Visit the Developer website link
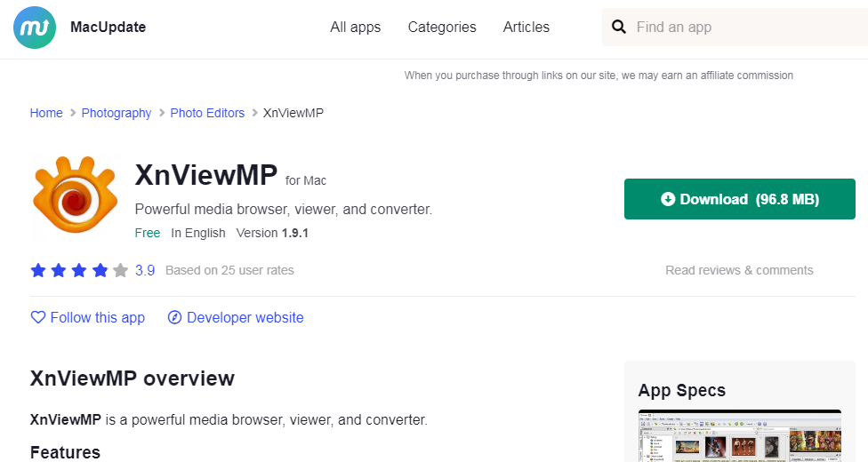The height and width of the screenshot is (462, 868). [x=245, y=317]
